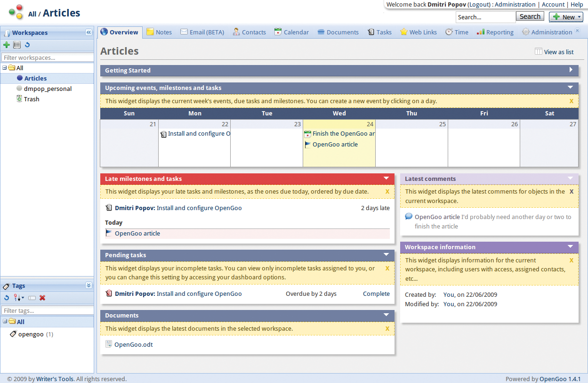
Task: Open the New dropdown button
Action: pos(566,17)
